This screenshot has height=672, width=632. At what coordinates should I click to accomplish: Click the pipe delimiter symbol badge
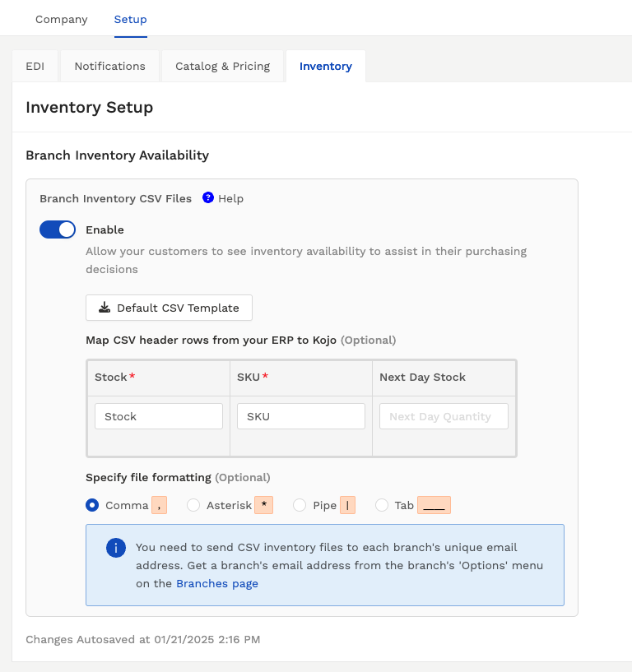coord(348,505)
